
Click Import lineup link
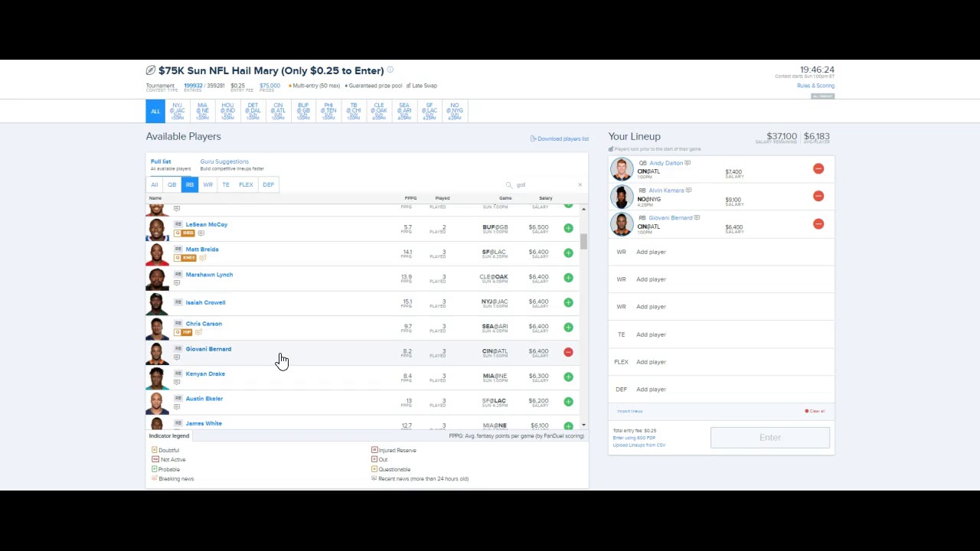(630, 411)
